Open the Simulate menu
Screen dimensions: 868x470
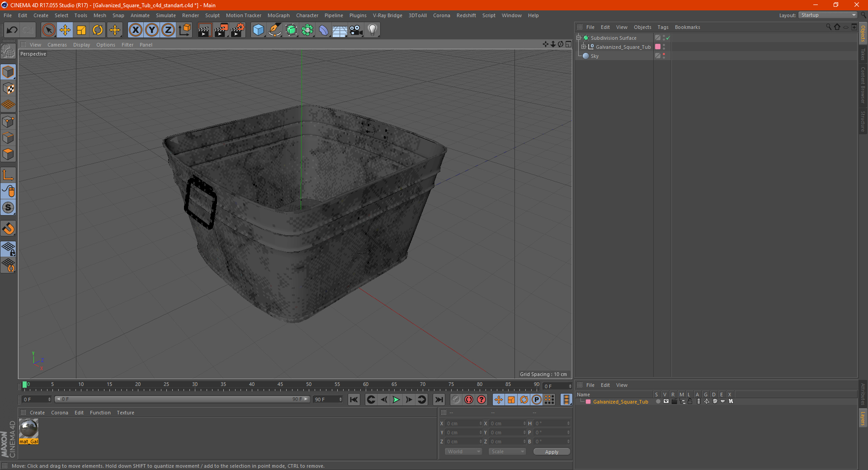166,15
